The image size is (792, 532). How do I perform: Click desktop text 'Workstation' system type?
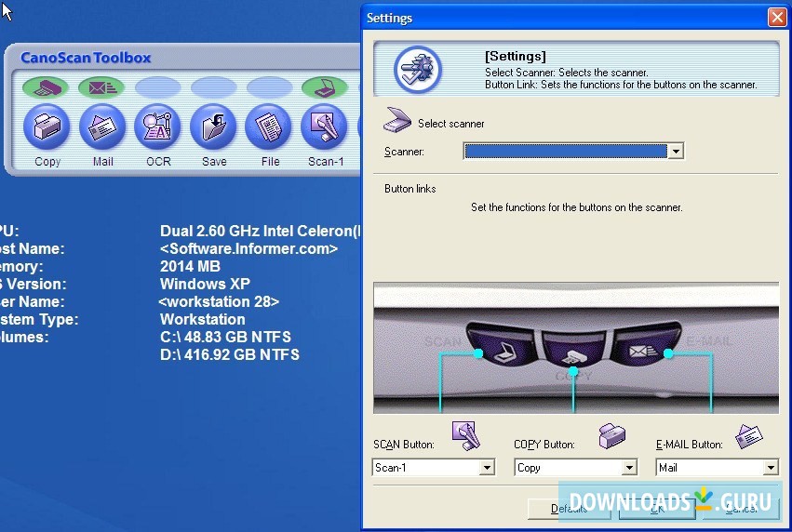click(203, 319)
